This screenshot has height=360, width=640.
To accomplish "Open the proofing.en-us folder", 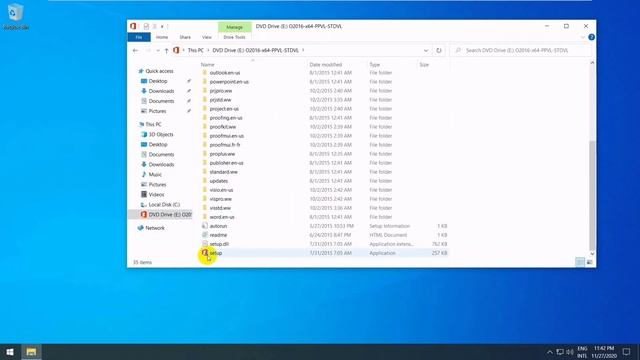I will click(226, 118).
